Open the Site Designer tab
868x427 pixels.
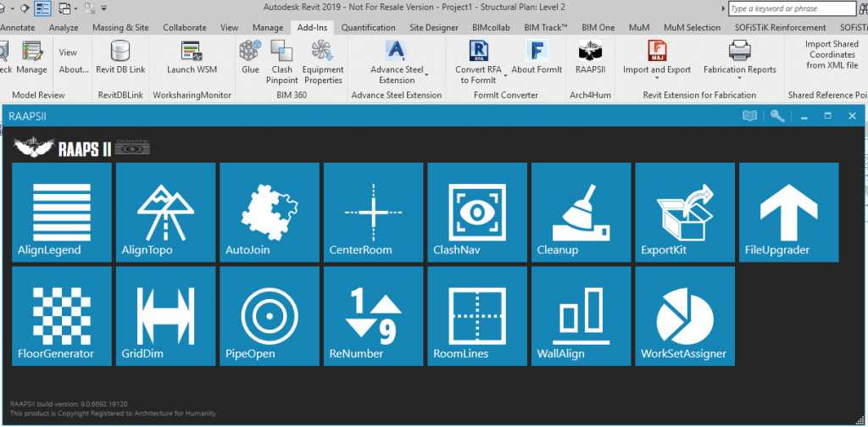(433, 28)
